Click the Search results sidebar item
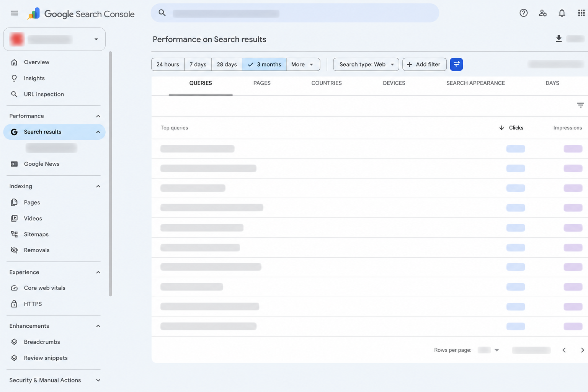The width and height of the screenshot is (588, 392). click(54, 132)
